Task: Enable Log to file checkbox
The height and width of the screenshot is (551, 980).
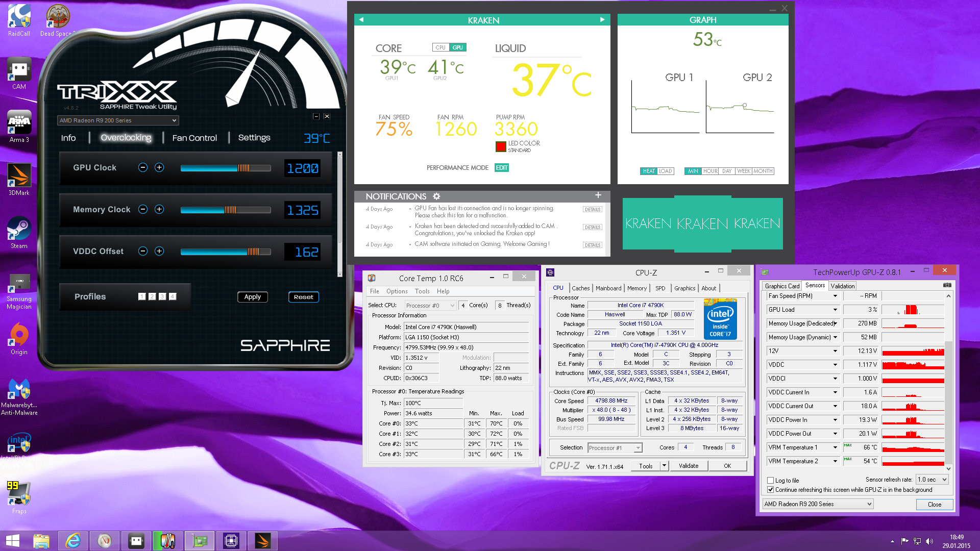Action: pos(771,481)
